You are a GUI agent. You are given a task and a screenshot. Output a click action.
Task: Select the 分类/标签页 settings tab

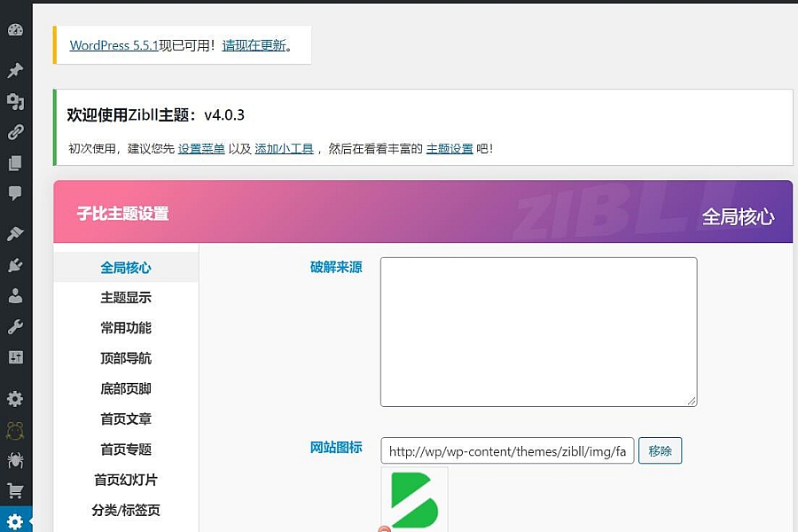126,510
